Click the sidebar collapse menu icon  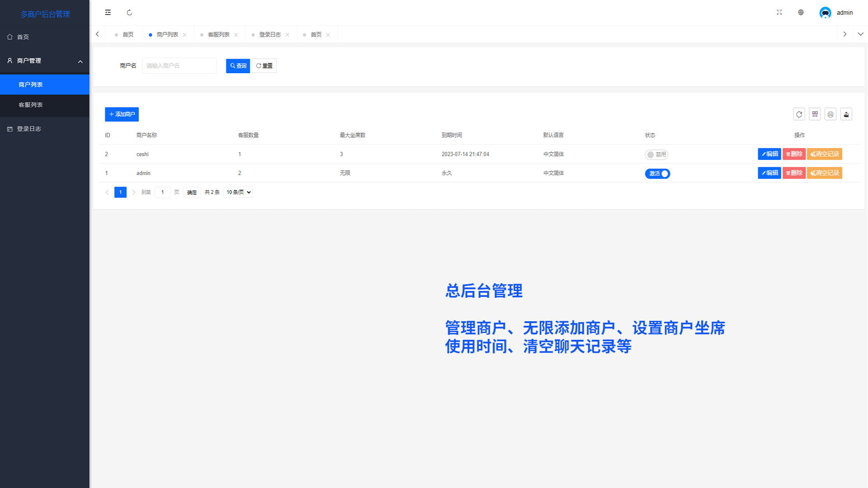108,13
